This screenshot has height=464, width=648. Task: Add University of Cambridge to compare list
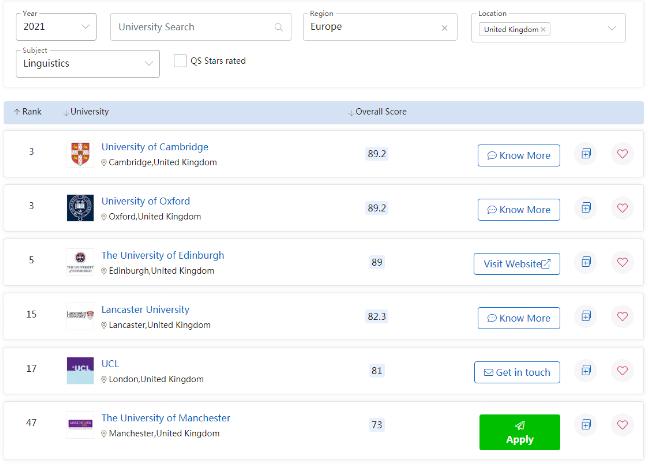coord(586,154)
